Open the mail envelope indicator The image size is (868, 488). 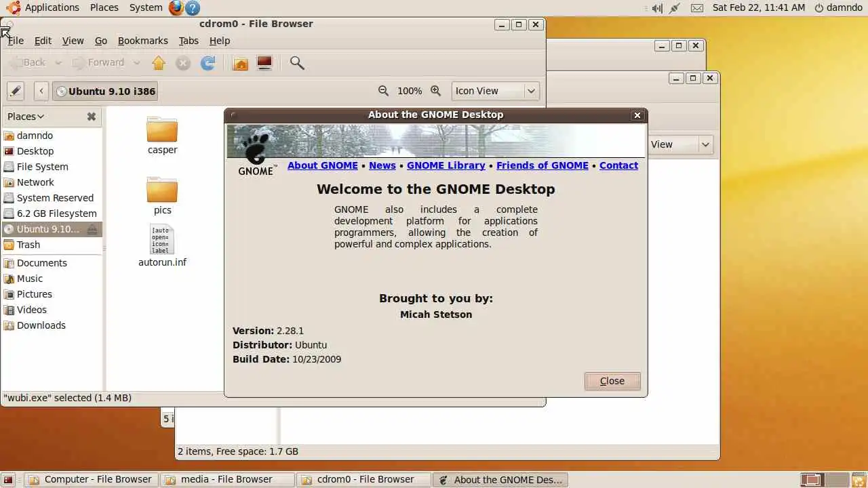click(697, 8)
